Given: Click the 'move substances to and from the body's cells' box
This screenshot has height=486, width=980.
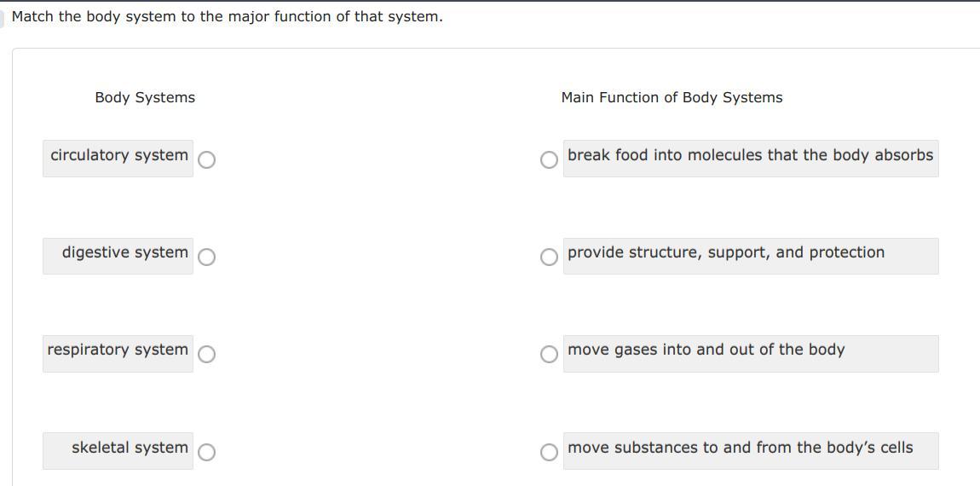Looking at the screenshot, I should coord(740,448).
